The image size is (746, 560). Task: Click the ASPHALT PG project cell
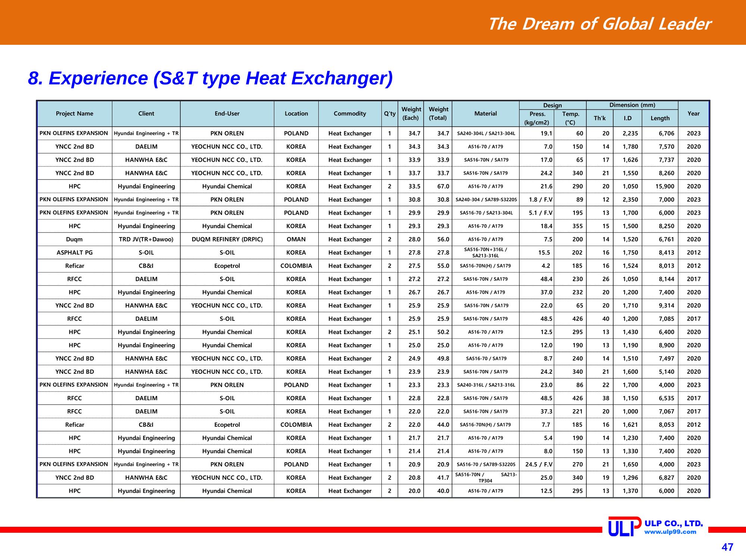point(75,253)
